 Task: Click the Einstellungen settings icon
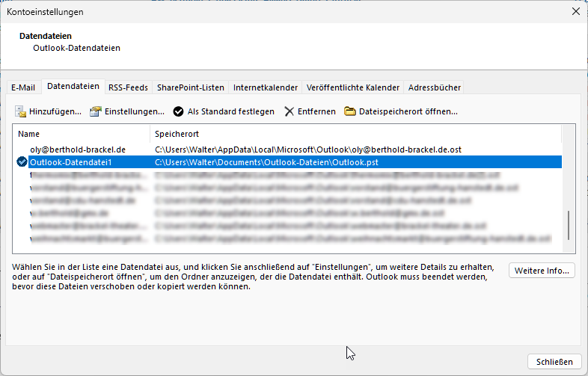pos(95,111)
